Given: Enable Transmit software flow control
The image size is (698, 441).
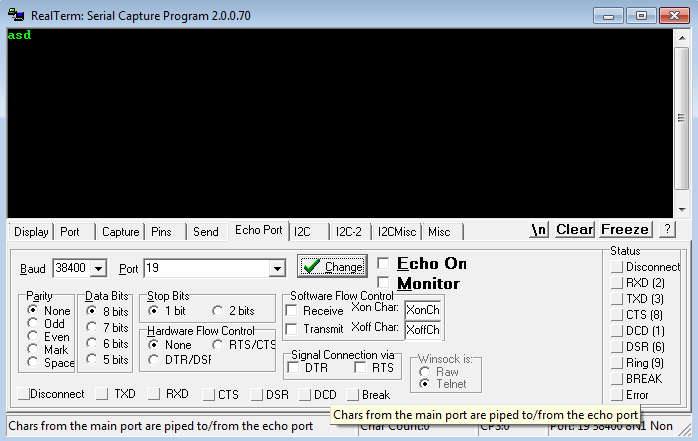Looking at the screenshot, I should coord(292,329).
